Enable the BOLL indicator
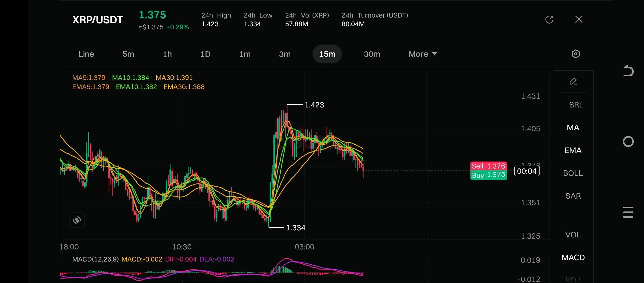 [x=573, y=173]
